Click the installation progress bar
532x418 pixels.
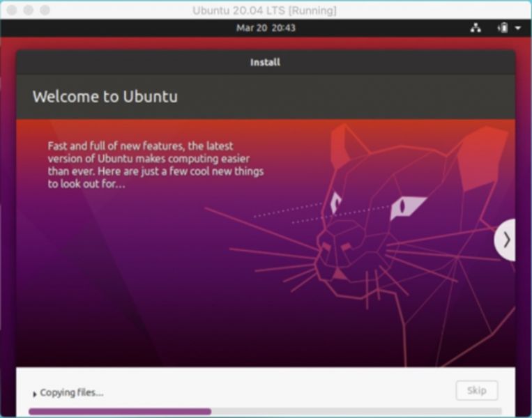click(265, 412)
